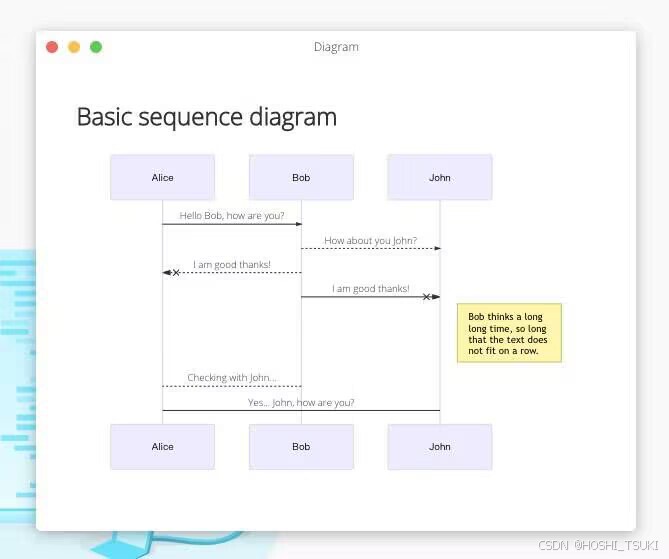The width and height of the screenshot is (669, 559).
Task: Click the arrowhead of 'How about you John?' arrow
Action: [x=437, y=248]
